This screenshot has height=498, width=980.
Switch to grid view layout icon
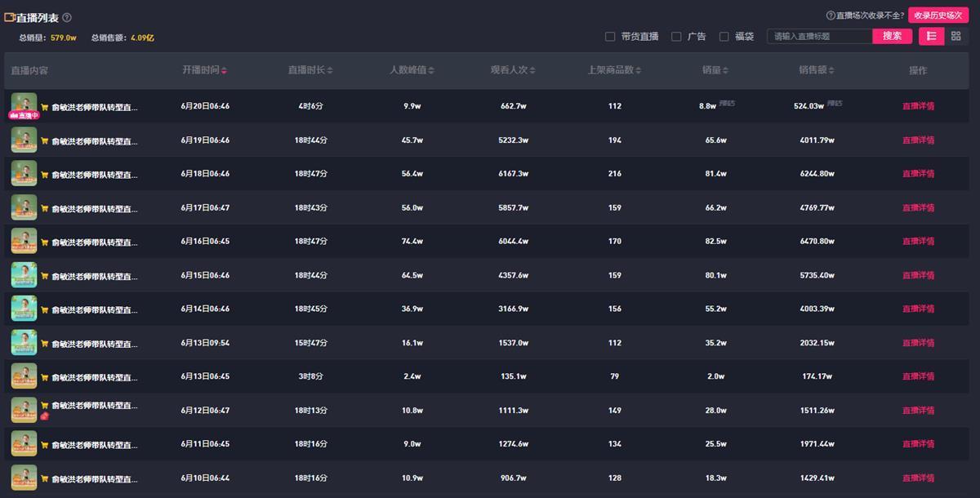point(955,36)
